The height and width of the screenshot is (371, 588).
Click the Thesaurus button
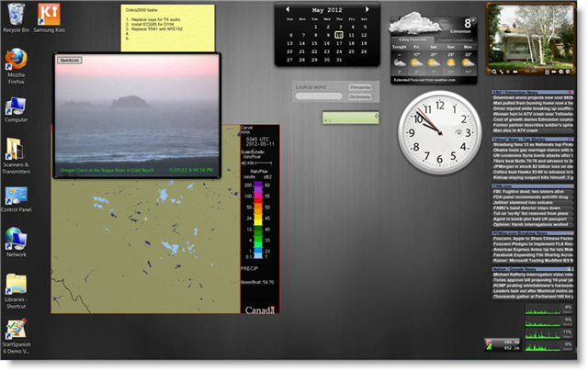359,87
